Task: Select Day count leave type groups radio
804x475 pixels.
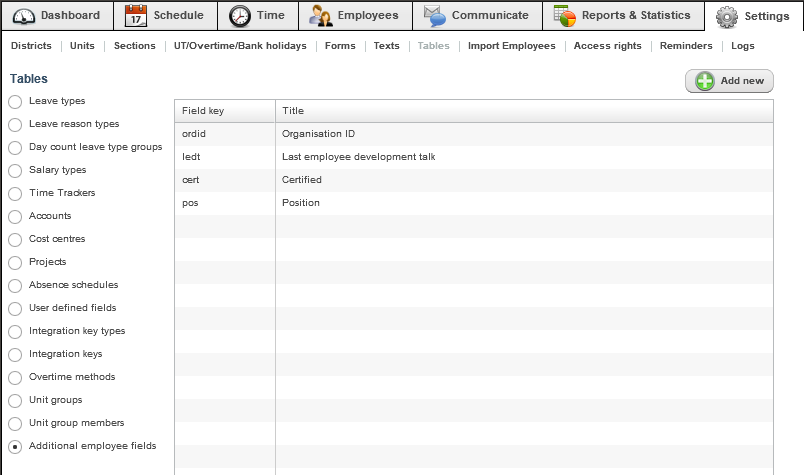Action: coord(15,148)
